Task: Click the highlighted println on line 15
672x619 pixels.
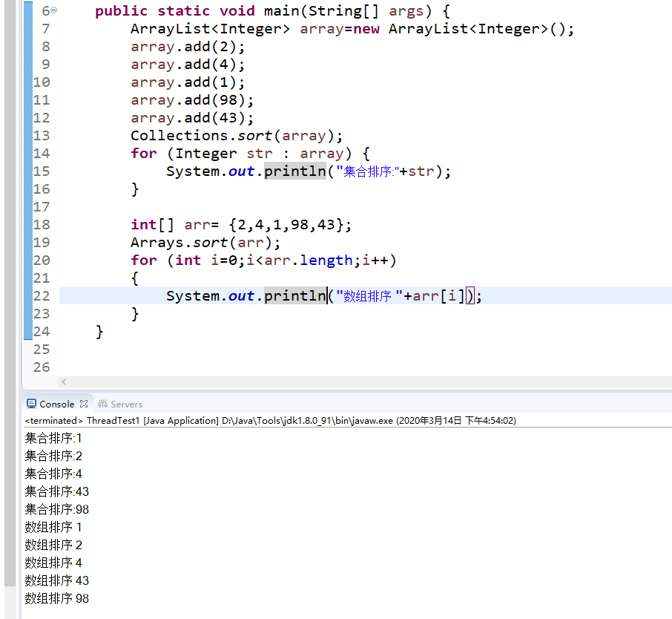Action: [x=295, y=171]
